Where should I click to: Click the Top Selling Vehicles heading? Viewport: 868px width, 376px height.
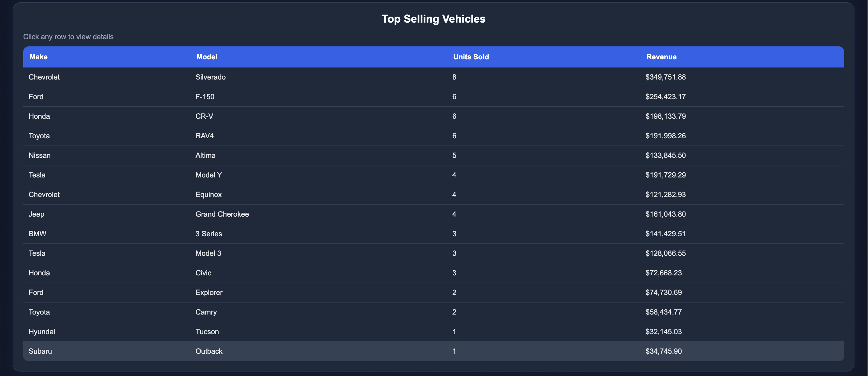coord(433,19)
